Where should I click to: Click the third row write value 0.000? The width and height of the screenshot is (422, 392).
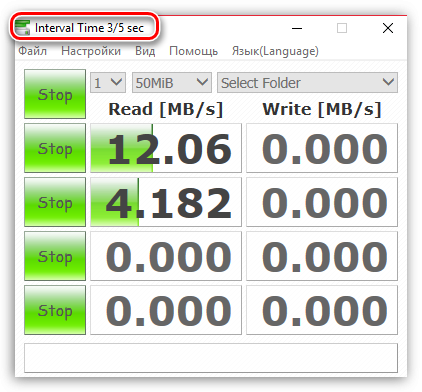[322, 256]
